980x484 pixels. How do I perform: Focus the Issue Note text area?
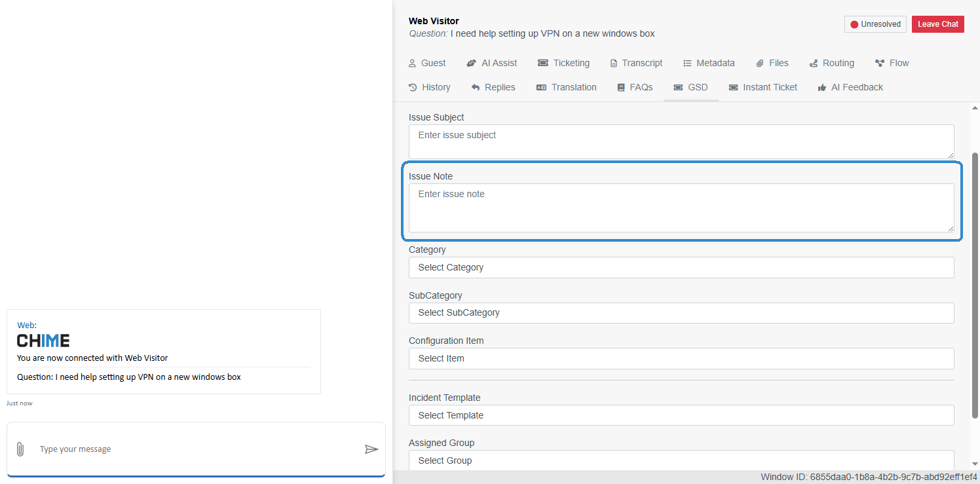click(681, 208)
